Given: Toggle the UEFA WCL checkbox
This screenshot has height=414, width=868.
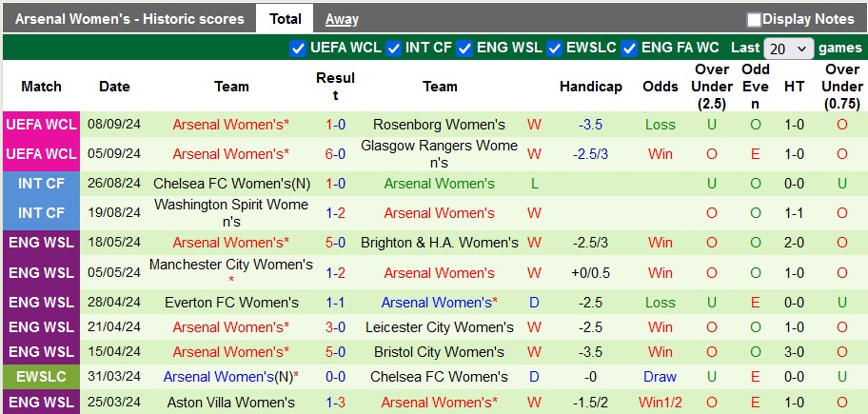Looking at the screenshot, I should tap(297, 48).
